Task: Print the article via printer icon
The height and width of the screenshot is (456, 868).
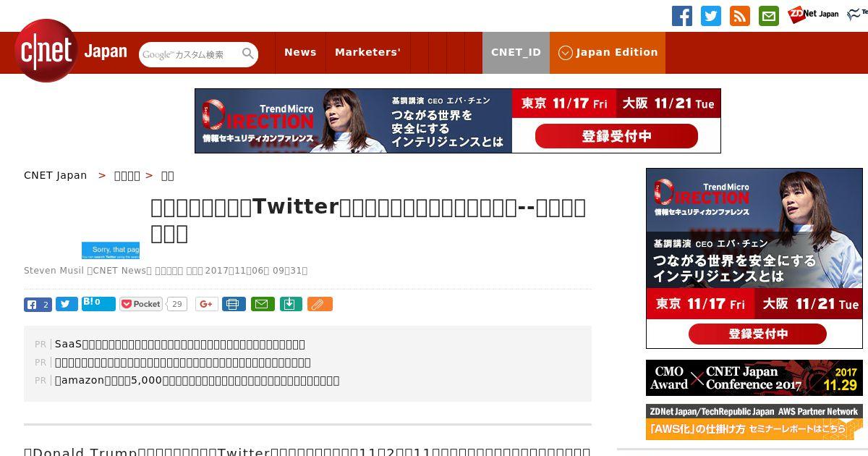Action: pos(234,304)
